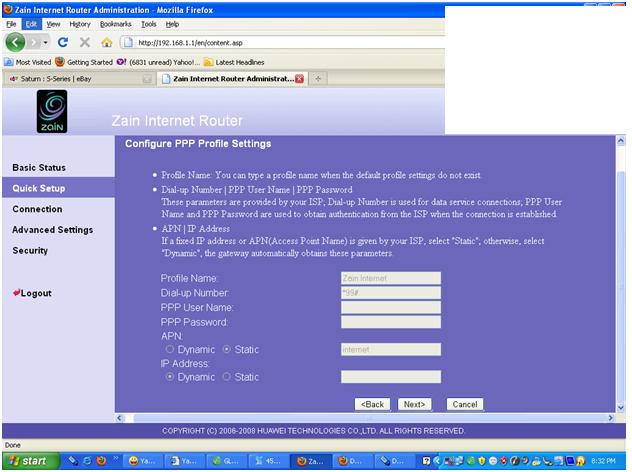The image size is (632, 472).
Task: Click Firefox icon in quick launch
Action: point(101,461)
